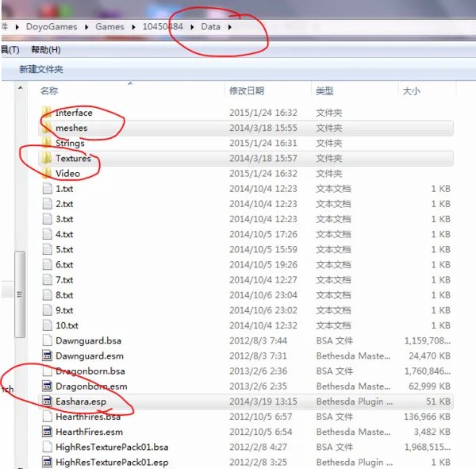Click the 136,966 KB size value
Image resolution: width=476 pixels, height=469 pixels.
[x=427, y=417]
